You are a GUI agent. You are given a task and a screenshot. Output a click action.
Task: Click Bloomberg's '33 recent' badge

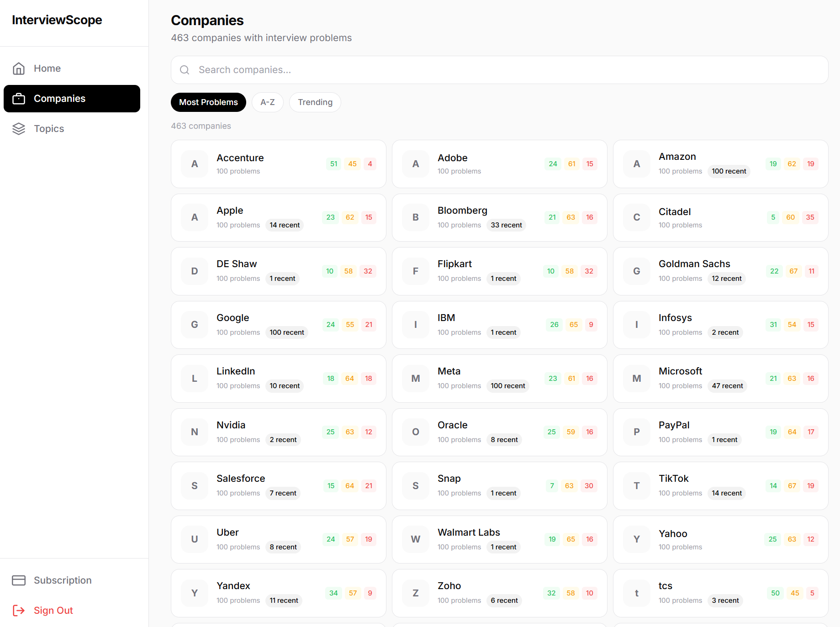506,225
